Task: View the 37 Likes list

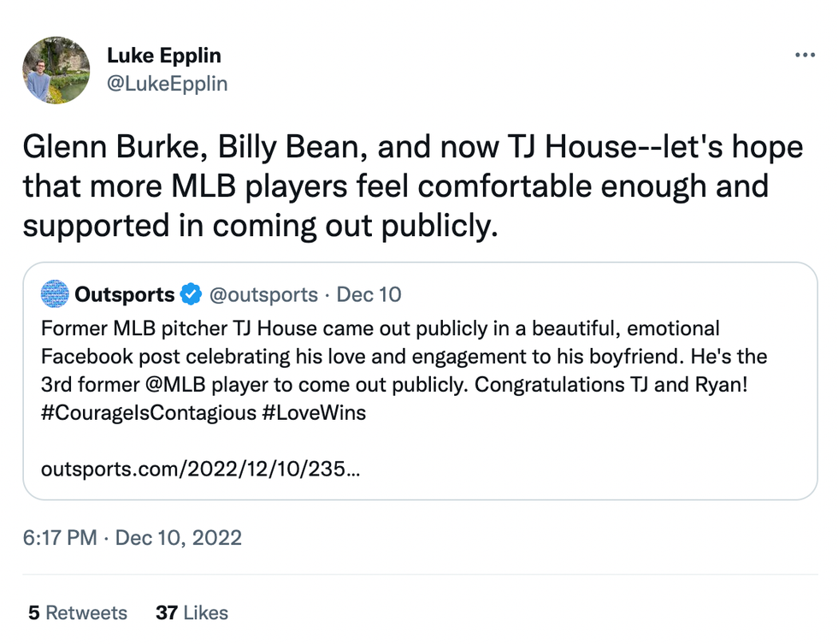Action: coord(192,613)
